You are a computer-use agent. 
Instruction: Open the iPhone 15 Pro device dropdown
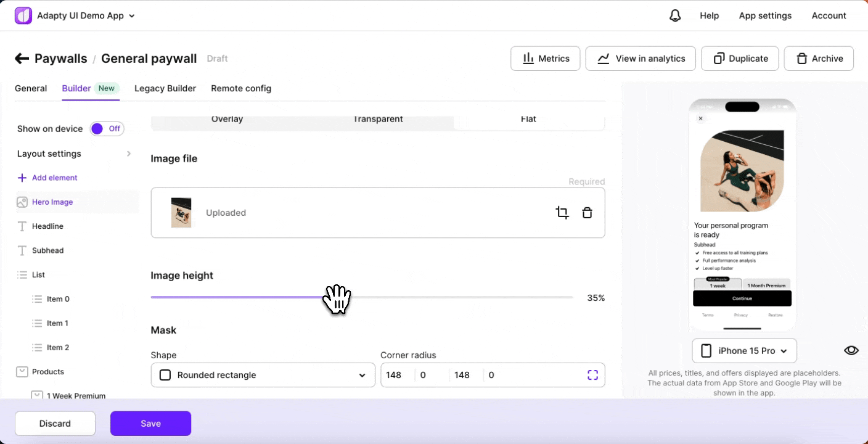point(744,351)
